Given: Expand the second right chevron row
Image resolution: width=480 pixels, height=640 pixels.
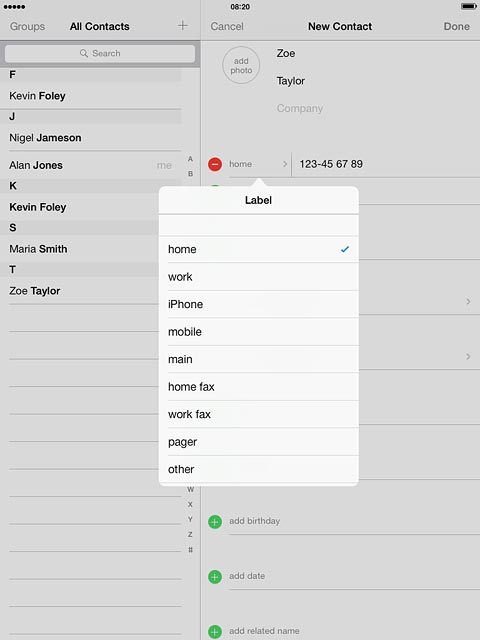Looking at the screenshot, I should [x=468, y=357].
